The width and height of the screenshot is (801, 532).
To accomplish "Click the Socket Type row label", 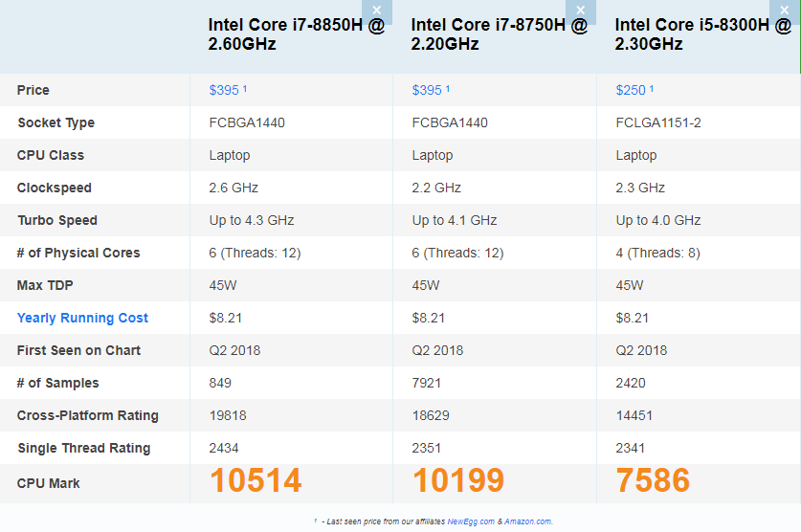I will (x=56, y=122).
